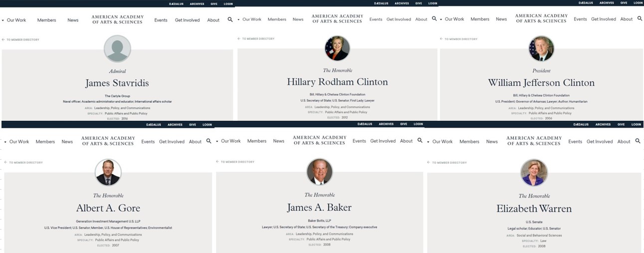This screenshot has height=253, width=644.
Task: Click back arrow above Elizabeth Warren profile
Action: 429,163
